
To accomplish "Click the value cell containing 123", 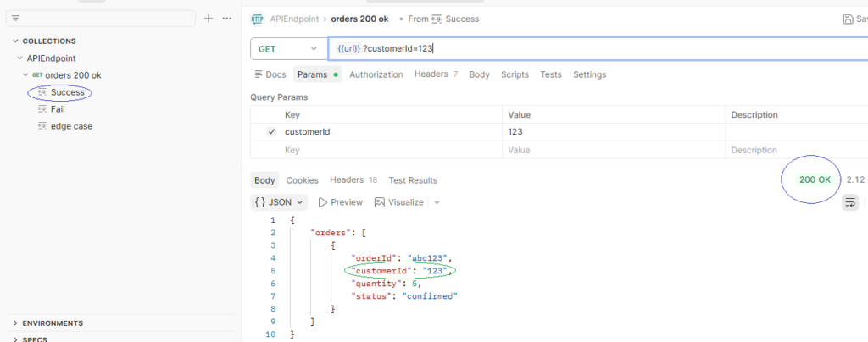I will tap(614, 132).
